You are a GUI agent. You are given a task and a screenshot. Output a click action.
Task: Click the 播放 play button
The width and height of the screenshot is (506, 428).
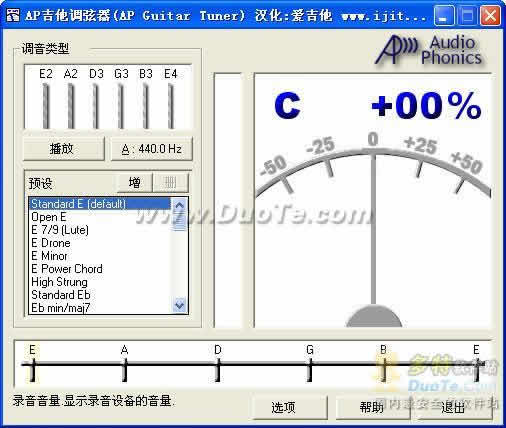click(63, 149)
